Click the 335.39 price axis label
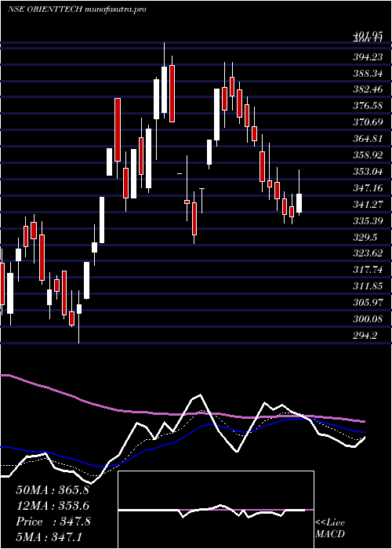The height and width of the screenshot is (549, 392). (368, 221)
